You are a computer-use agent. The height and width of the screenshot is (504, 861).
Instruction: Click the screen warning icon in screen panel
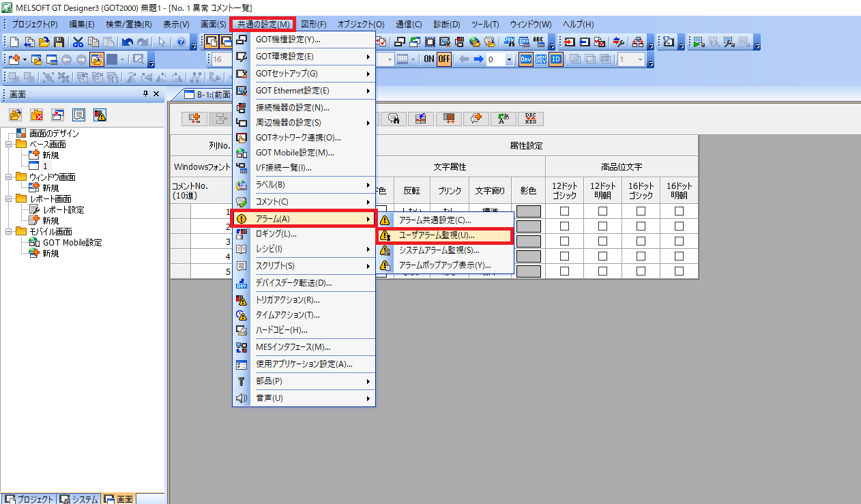coord(100,114)
